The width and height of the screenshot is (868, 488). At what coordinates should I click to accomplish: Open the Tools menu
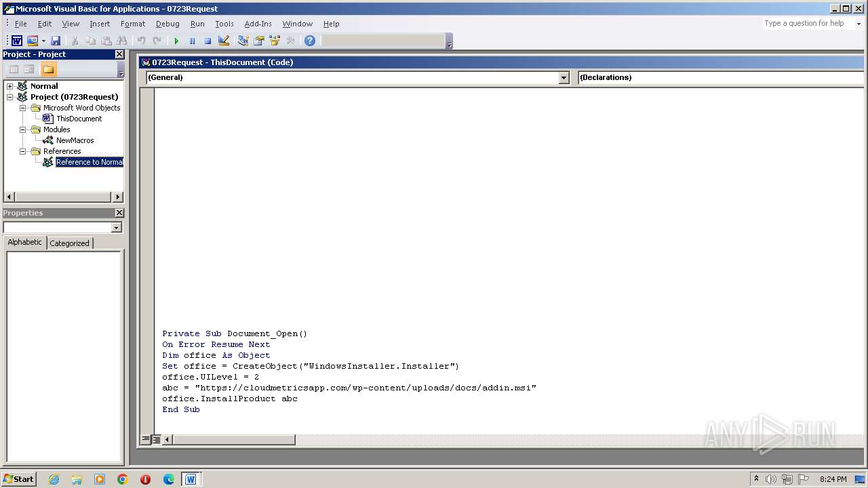(224, 24)
